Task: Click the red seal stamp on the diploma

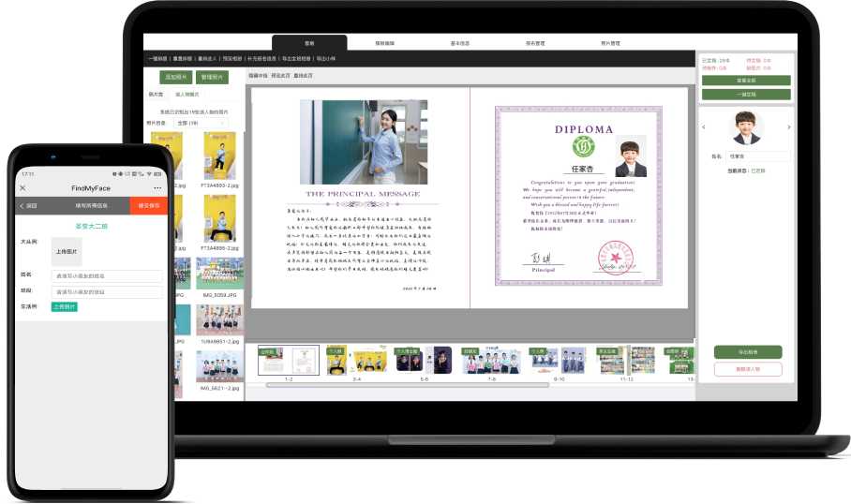Action: (x=616, y=258)
